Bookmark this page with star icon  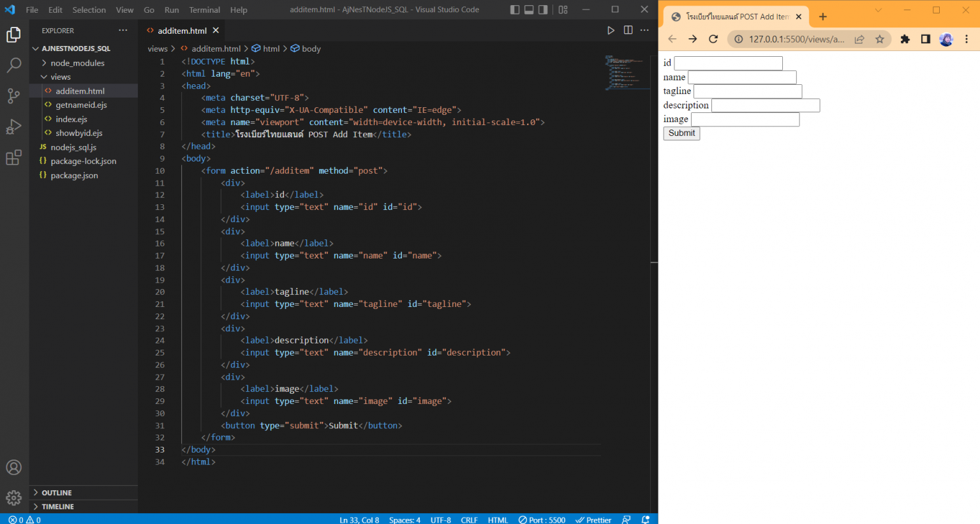pos(880,39)
